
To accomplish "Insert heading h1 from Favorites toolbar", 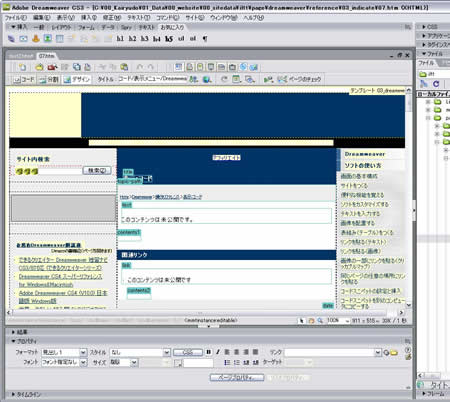I will tap(120, 39).
